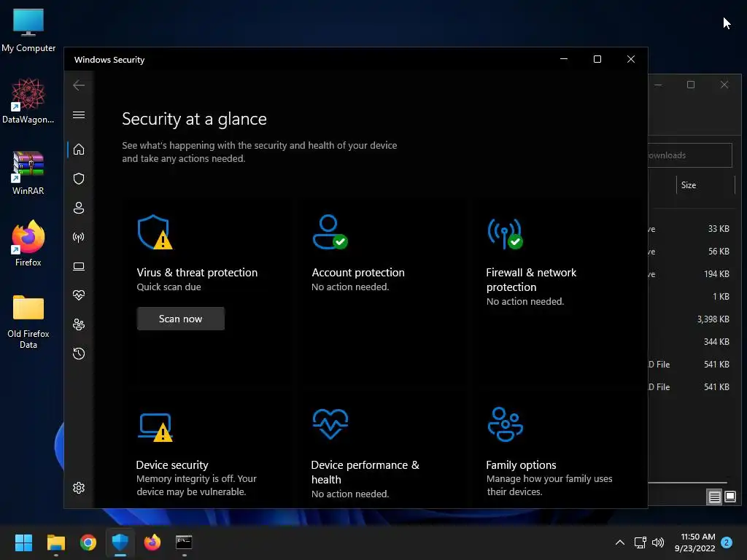Open Firewall & network protection heading link
The height and width of the screenshot is (560, 747).
tap(531, 279)
